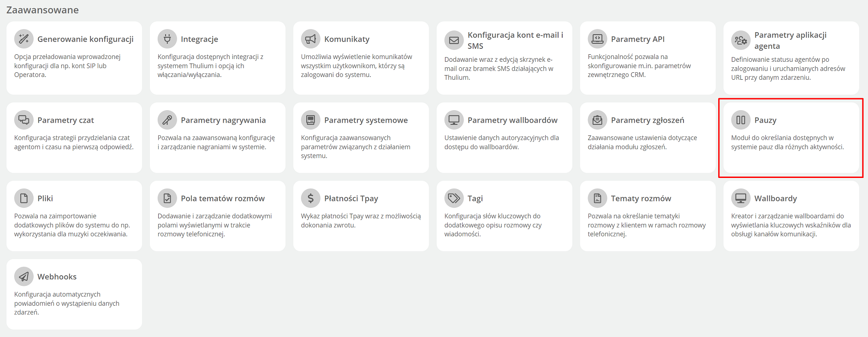The width and height of the screenshot is (868, 337).
Task: Click the magic wand Generowanie konfiguracji icon
Action: pos(24,39)
